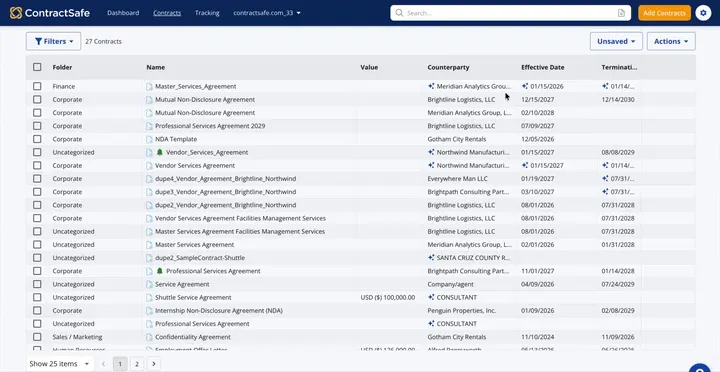Click the Finance folder cell
Screen dimensions: 720x372
[63, 86]
